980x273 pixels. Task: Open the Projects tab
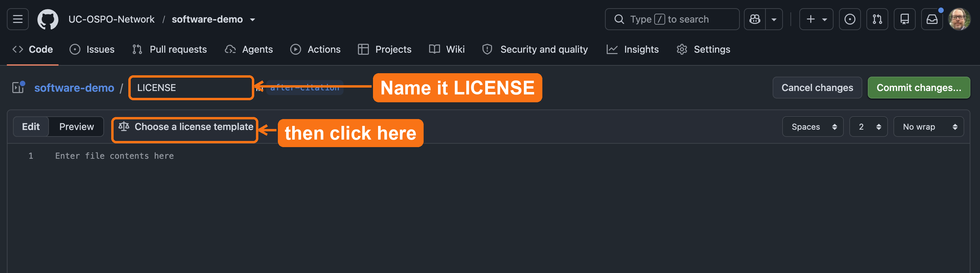click(385, 49)
